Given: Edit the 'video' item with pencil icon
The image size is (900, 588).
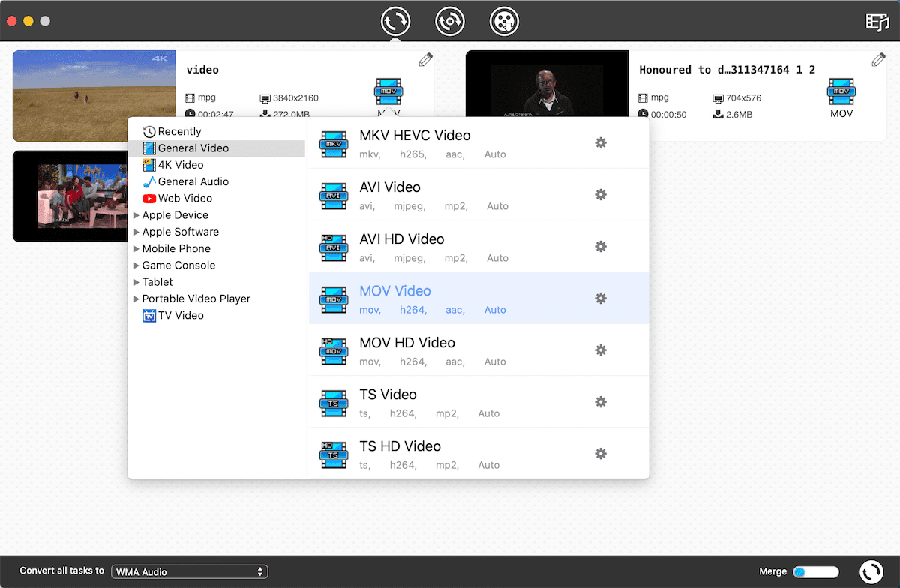Looking at the screenshot, I should tap(425, 60).
